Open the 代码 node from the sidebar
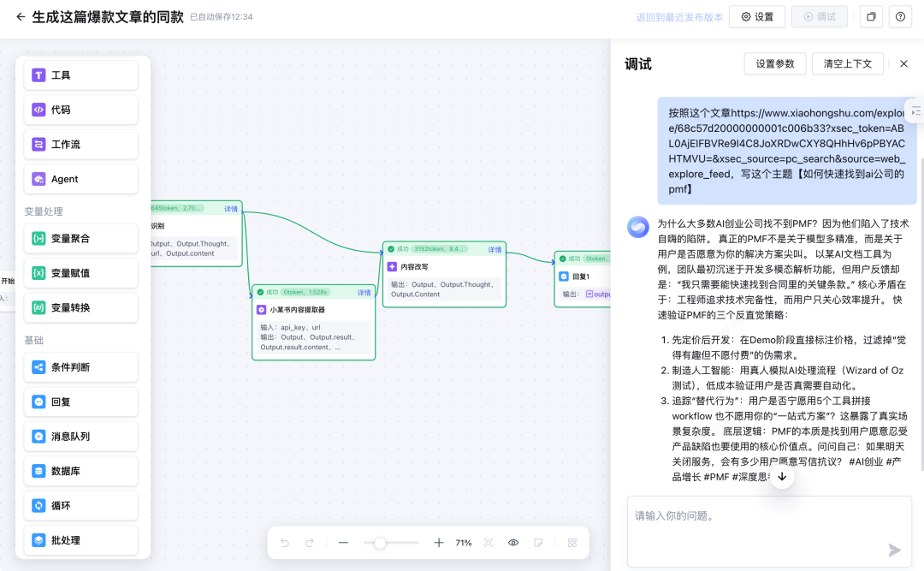The width and height of the screenshot is (924, 571). coord(80,110)
